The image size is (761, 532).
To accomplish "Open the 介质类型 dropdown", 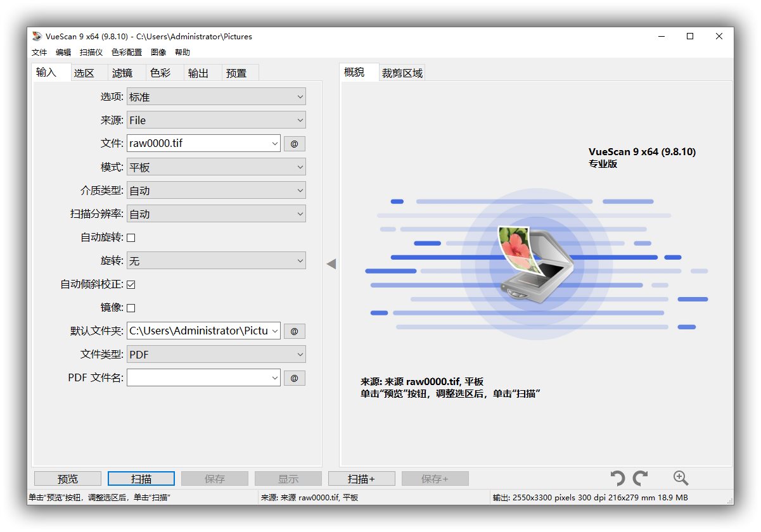I will pos(216,191).
